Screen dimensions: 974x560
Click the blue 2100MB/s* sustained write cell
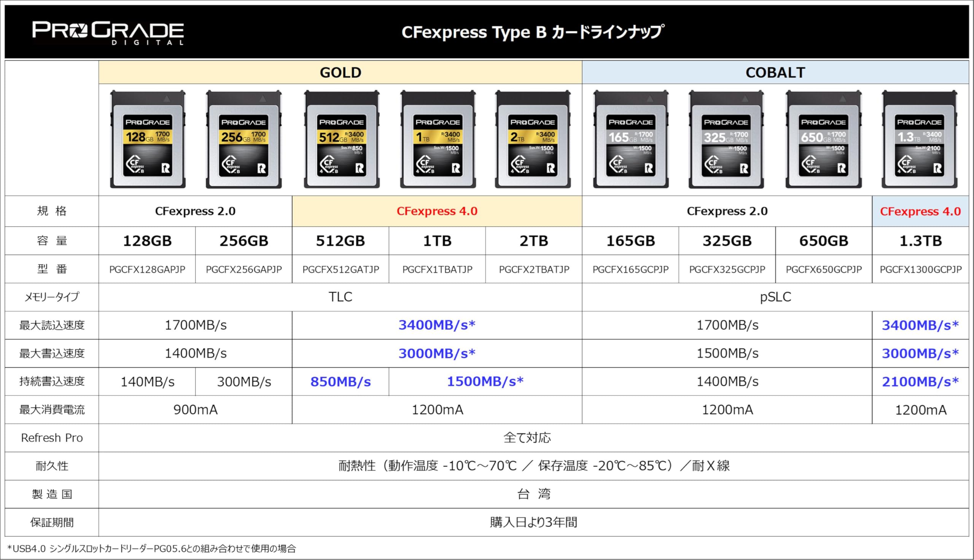[x=921, y=382]
